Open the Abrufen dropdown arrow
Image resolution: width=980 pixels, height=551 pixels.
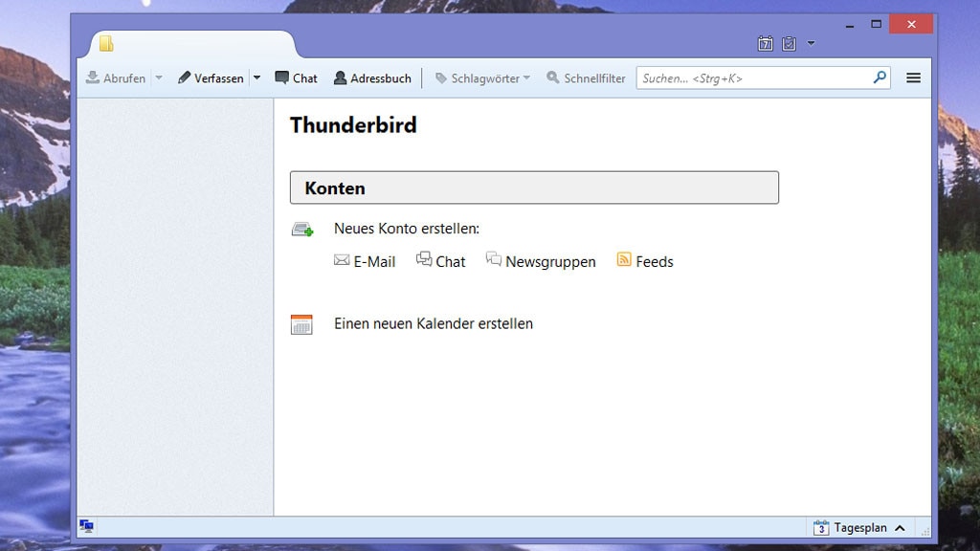point(159,78)
